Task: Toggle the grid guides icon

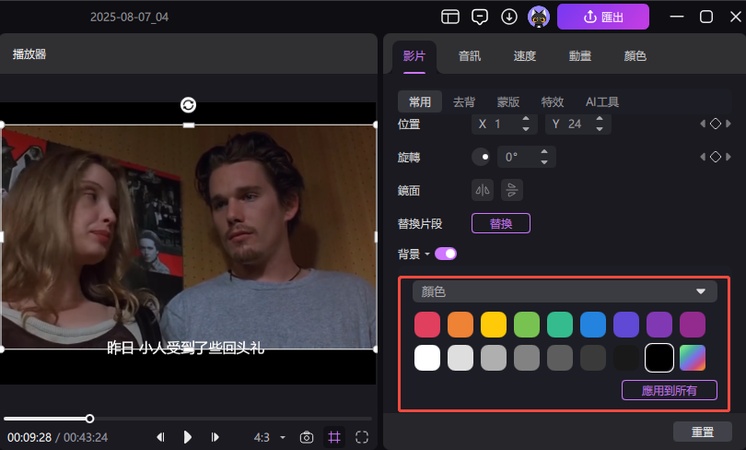Action: point(334,437)
